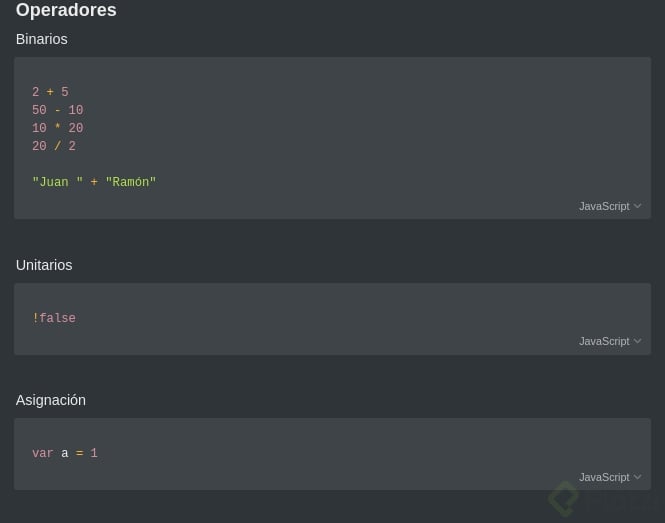Click code line "50 - 10"

coord(58,110)
